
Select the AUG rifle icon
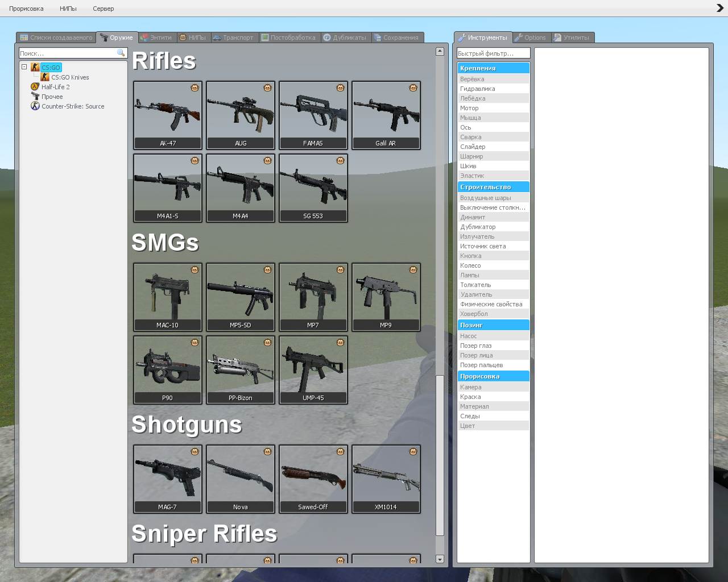241,115
